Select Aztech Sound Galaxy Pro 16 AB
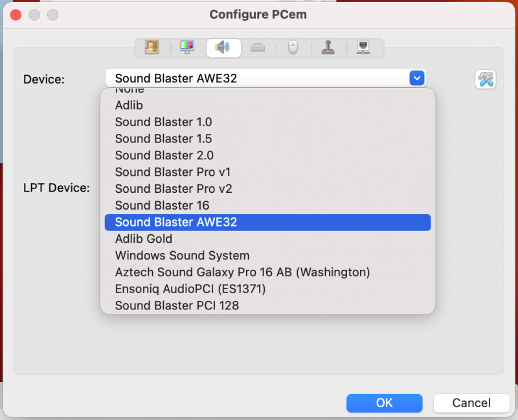Viewport: 518px width, 420px height. (242, 272)
